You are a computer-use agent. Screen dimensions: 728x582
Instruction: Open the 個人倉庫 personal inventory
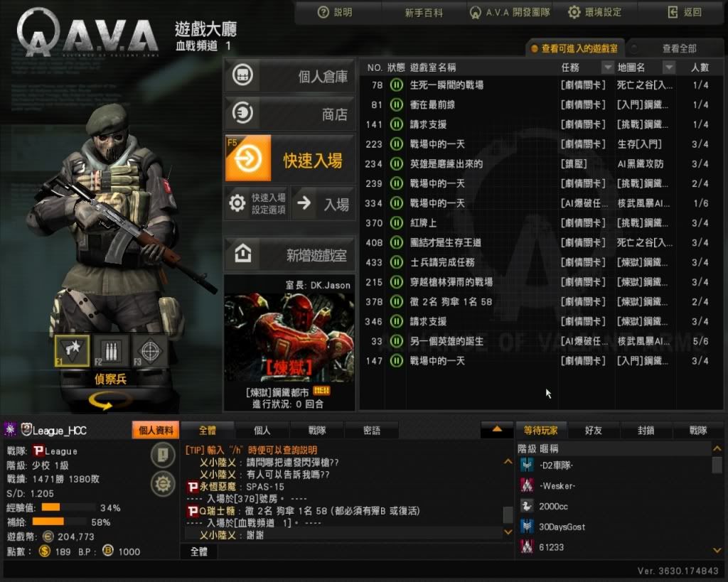(290, 75)
